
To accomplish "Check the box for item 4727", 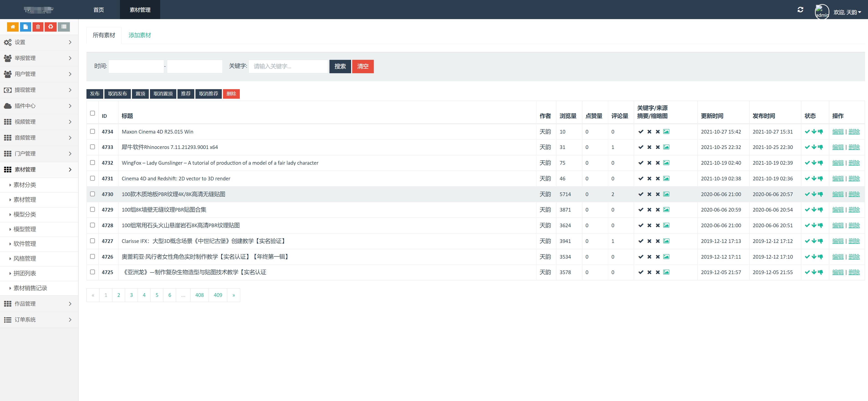I will click(x=92, y=241).
